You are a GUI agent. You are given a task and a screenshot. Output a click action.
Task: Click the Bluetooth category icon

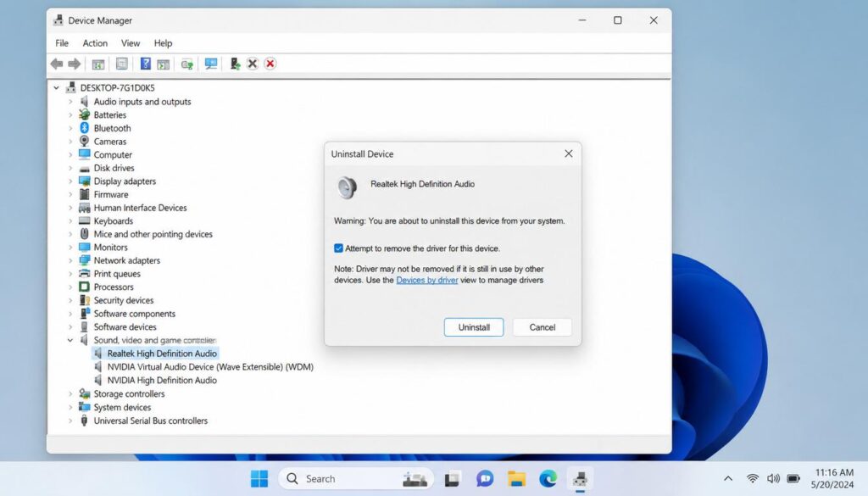point(84,128)
